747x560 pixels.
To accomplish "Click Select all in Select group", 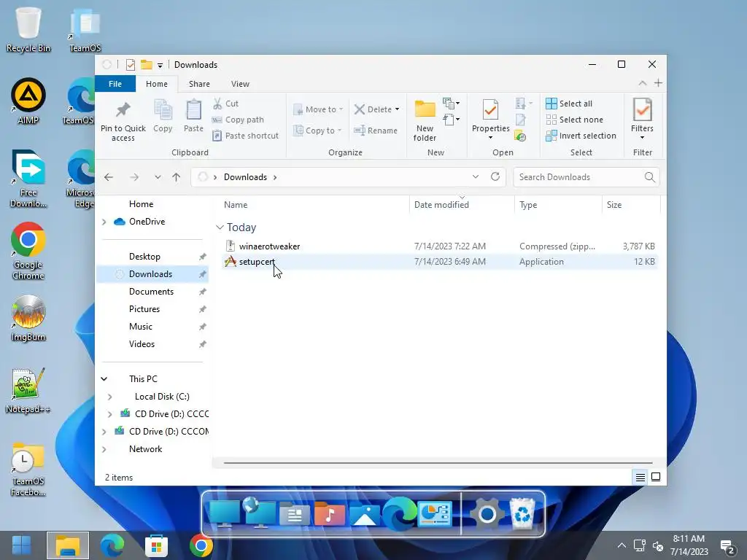I will [x=569, y=104].
